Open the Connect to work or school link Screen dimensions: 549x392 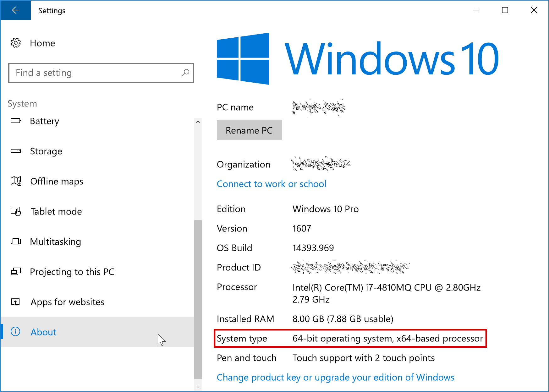click(272, 184)
